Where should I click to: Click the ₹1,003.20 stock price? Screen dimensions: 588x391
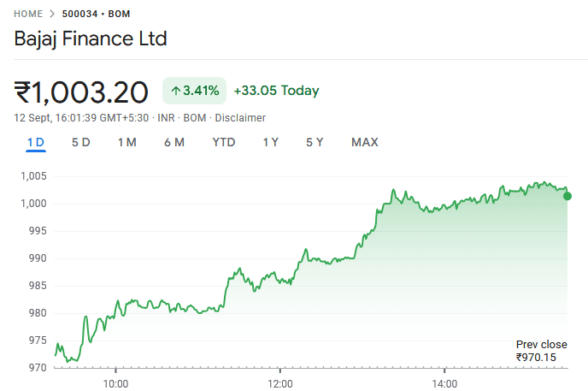81,91
